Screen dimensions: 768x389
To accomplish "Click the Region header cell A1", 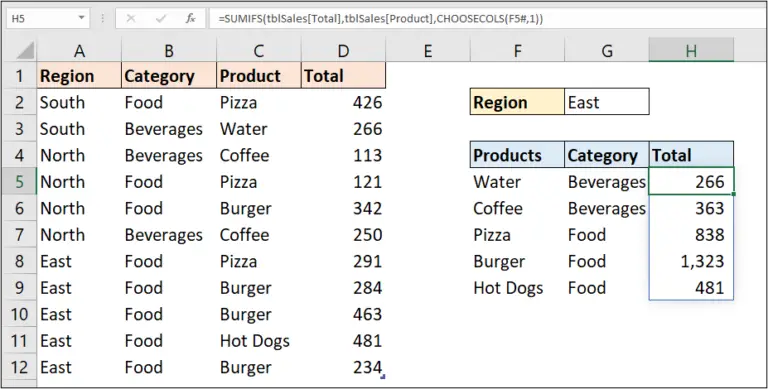I will (x=79, y=75).
